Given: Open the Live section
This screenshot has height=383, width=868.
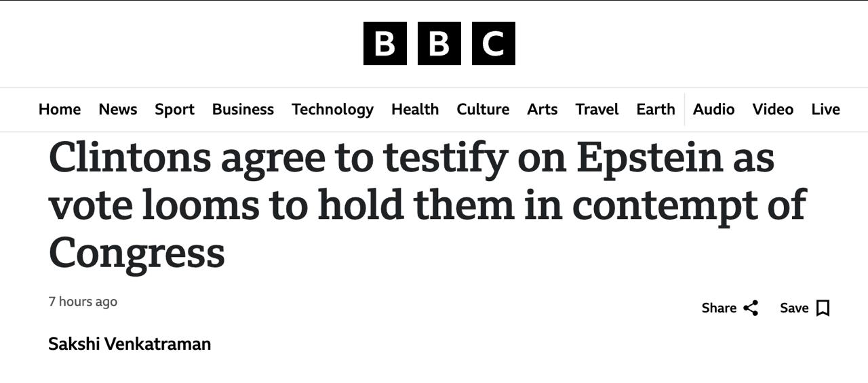Looking at the screenshot, I should coord(825,109).
